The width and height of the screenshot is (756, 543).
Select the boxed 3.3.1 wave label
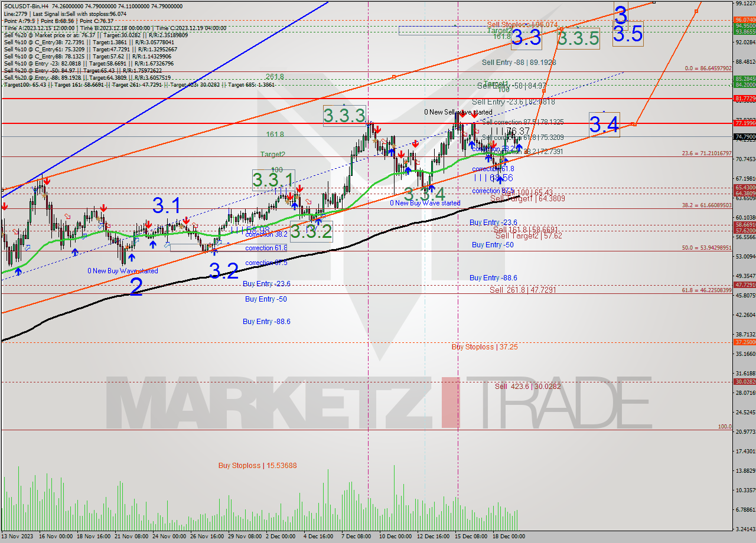(x=273, y=179)
